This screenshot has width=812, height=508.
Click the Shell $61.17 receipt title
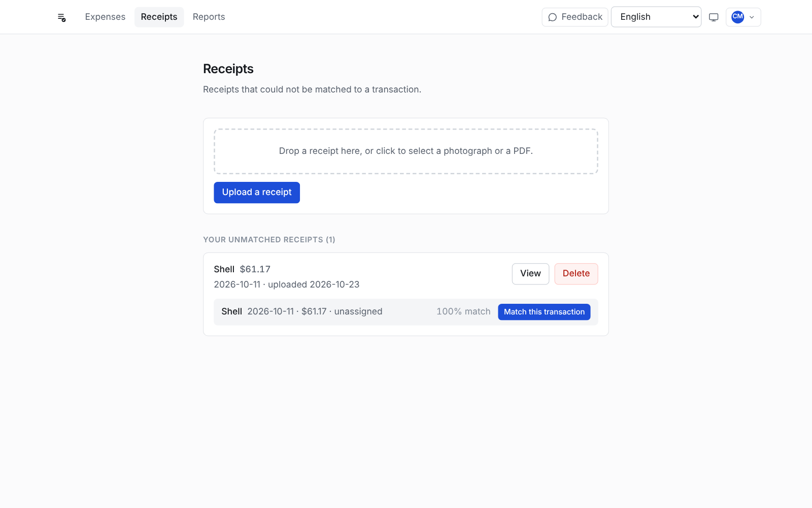click(242, 269)
